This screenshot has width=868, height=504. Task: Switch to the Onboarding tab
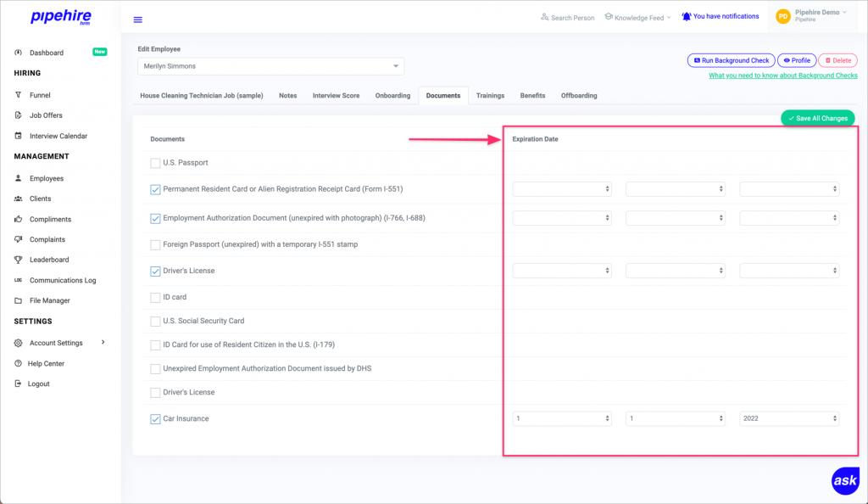(x=392, y=95)
